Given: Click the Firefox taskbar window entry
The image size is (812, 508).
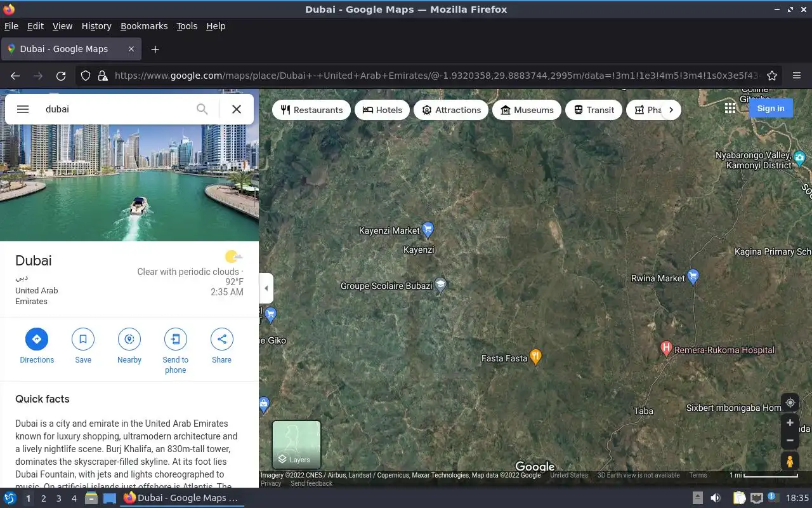Looking at the screenshot, I should pos(181,498).
